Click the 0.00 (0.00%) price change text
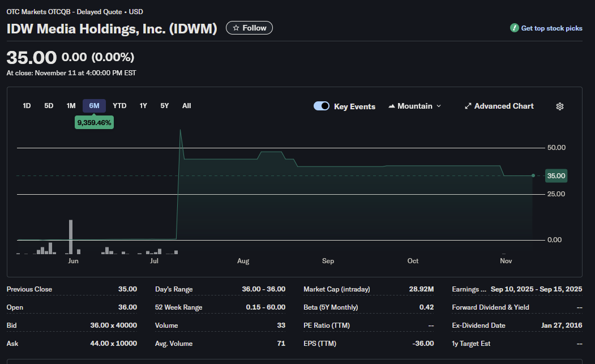The height and width of the screenshot is (364, 595). point(98,57)
